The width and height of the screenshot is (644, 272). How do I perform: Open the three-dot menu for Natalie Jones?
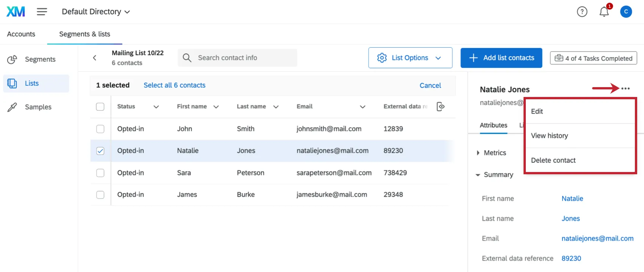point(625,89)
